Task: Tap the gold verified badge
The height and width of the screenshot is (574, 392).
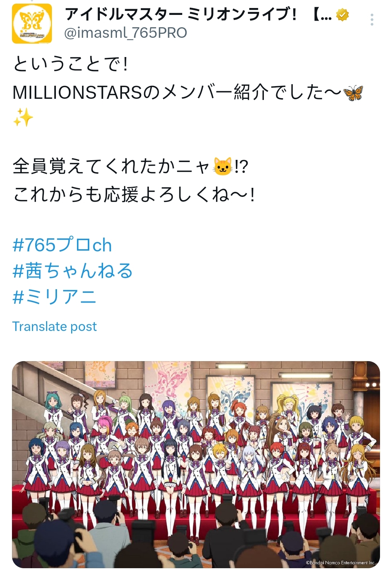Action: point(342,15)
